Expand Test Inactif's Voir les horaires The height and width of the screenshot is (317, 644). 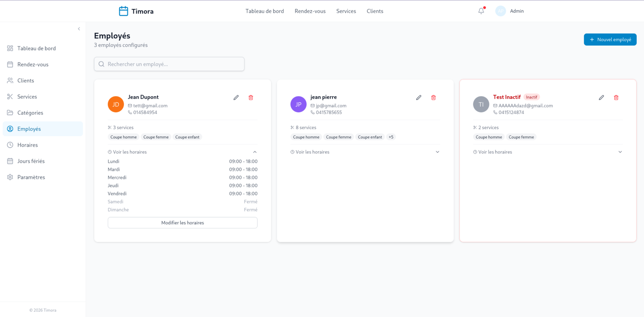548,152
